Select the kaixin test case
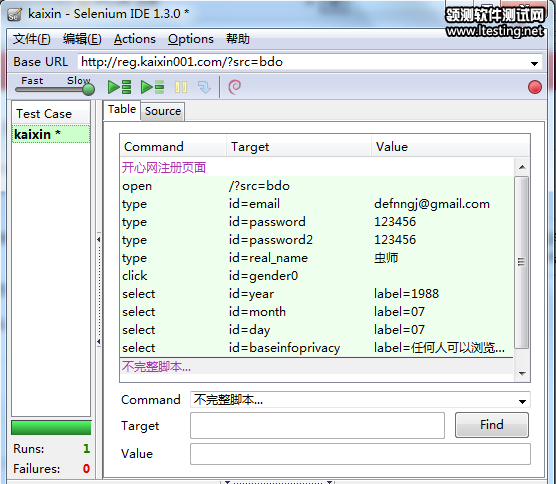This screenshot has width=556, height=484. pyautogui.click(x=51, y=134)
